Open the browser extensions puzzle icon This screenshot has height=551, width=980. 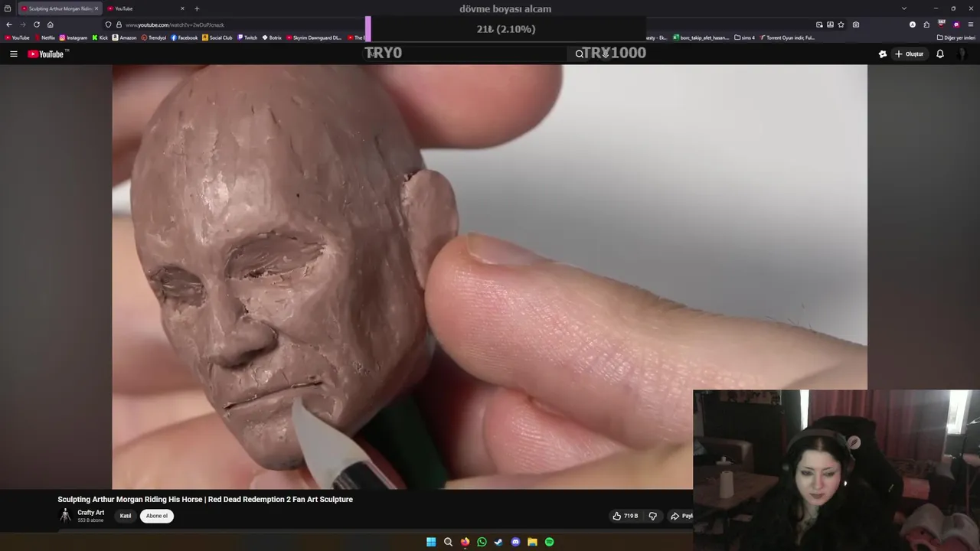pyautogui.click(x=926, y=24)
